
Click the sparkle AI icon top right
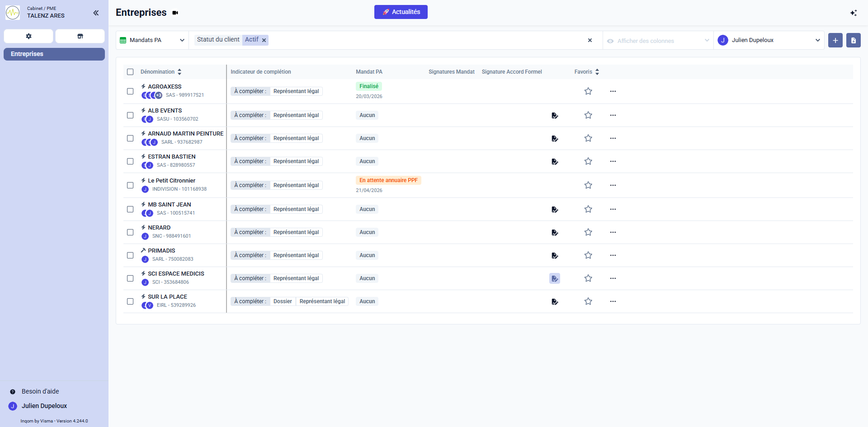point(853,13)
